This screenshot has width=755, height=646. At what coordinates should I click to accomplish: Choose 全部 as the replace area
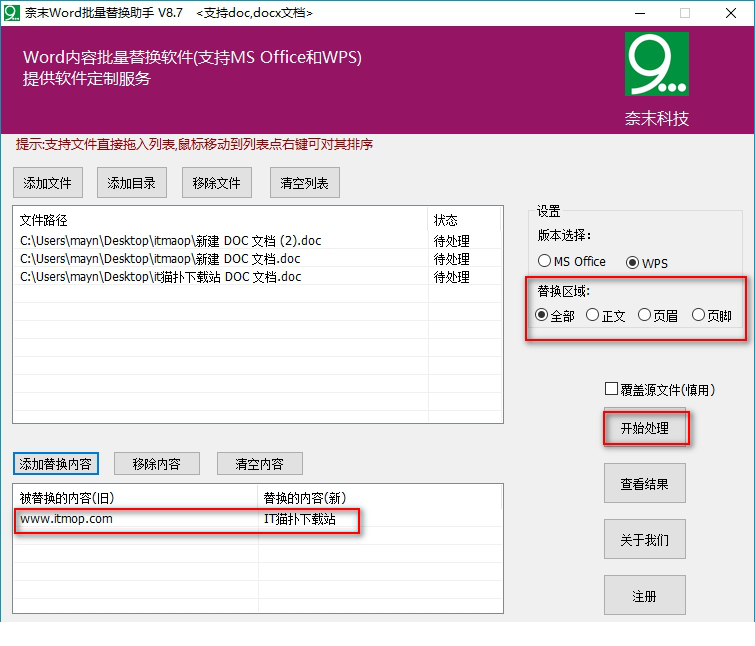(x=542, y=315)
